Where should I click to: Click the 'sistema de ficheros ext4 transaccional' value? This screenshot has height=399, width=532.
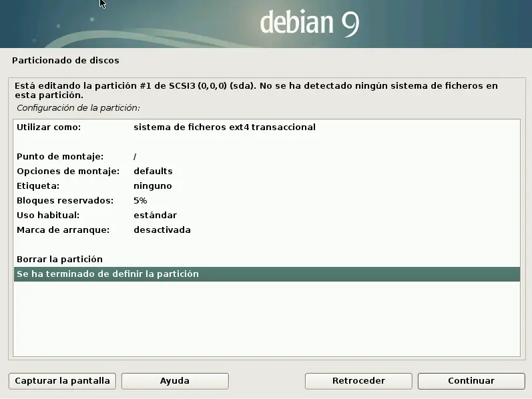click(x=224, y=127)
